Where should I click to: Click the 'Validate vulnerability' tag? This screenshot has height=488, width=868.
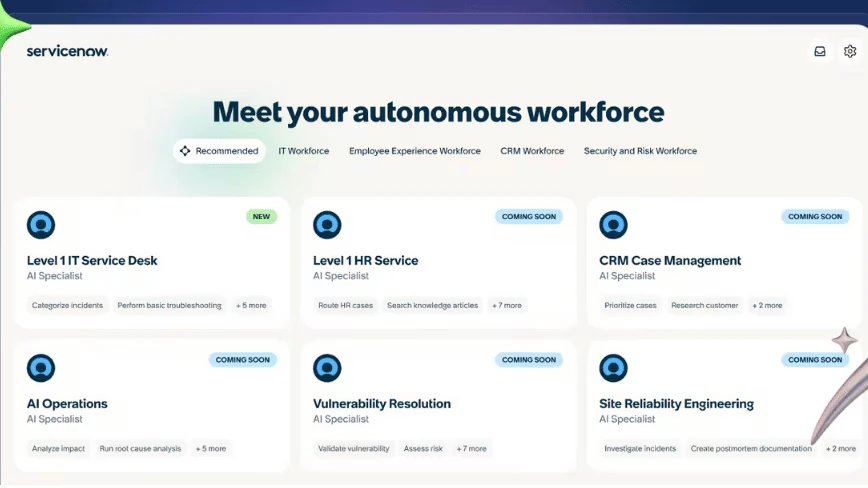(x=354, y=449)
